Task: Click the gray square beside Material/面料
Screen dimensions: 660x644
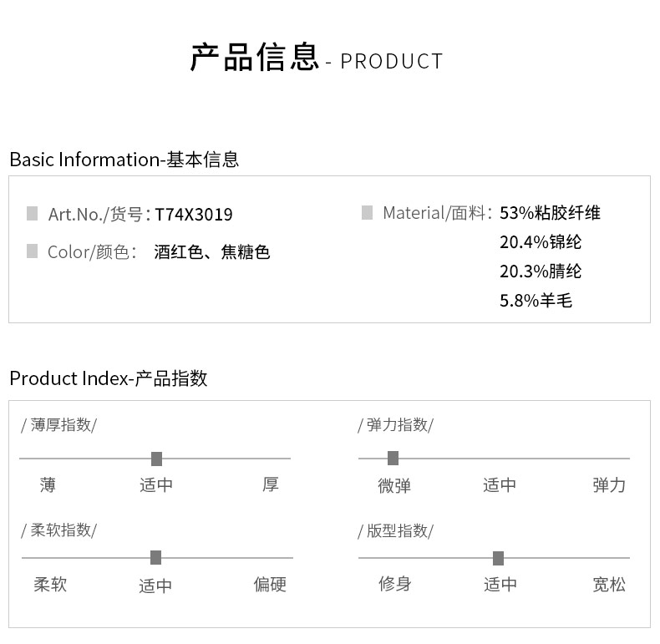Action: coord(367,213)
